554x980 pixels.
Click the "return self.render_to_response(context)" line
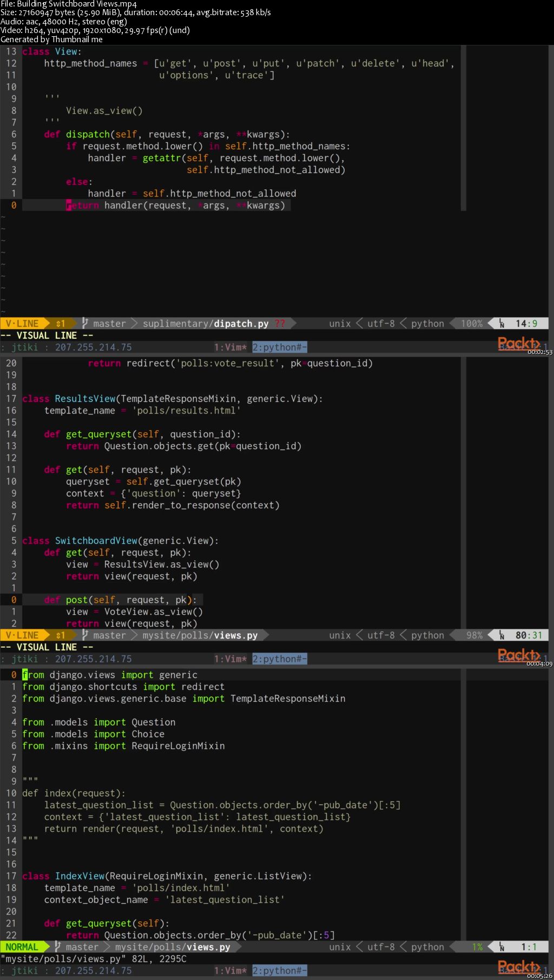[173, 505]
